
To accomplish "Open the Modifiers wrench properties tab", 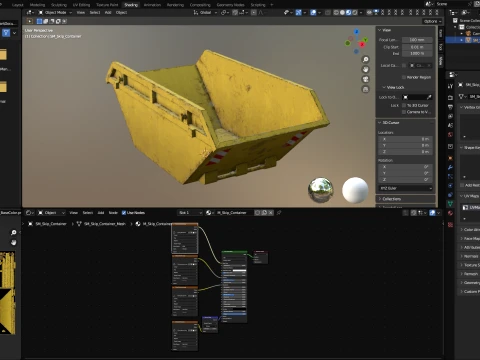I will (x=450, y=167).
